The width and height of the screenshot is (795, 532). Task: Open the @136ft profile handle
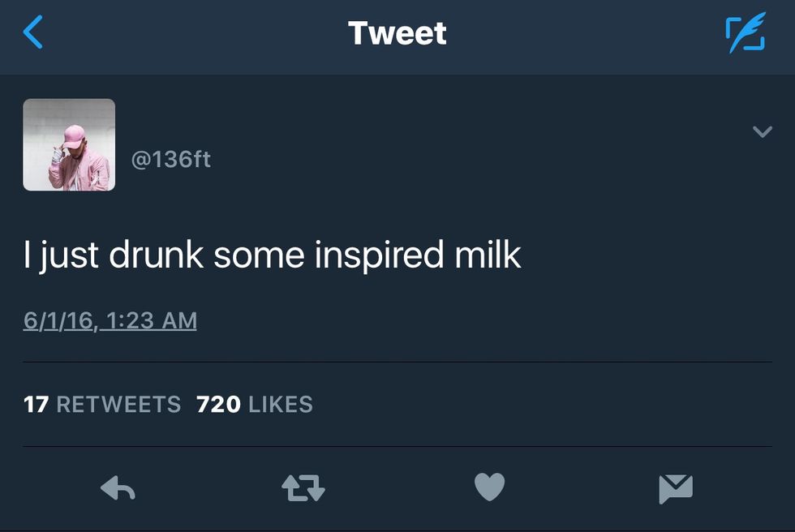(x=171, y=159)
